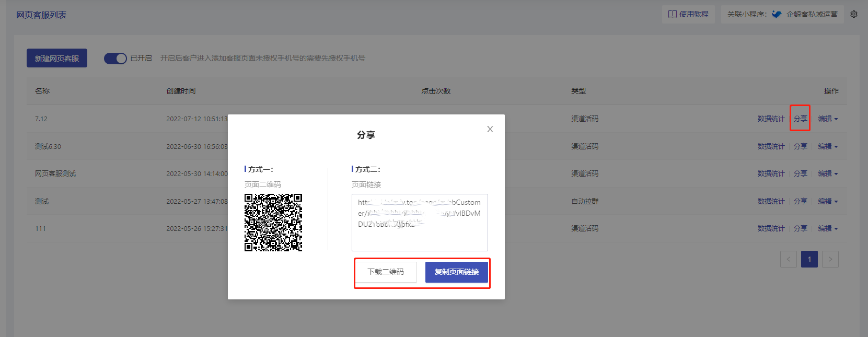The height and width of the screenshot is (337, 868).
Task: Click the 页面二维码 label
Action: [x=263, y=184]
